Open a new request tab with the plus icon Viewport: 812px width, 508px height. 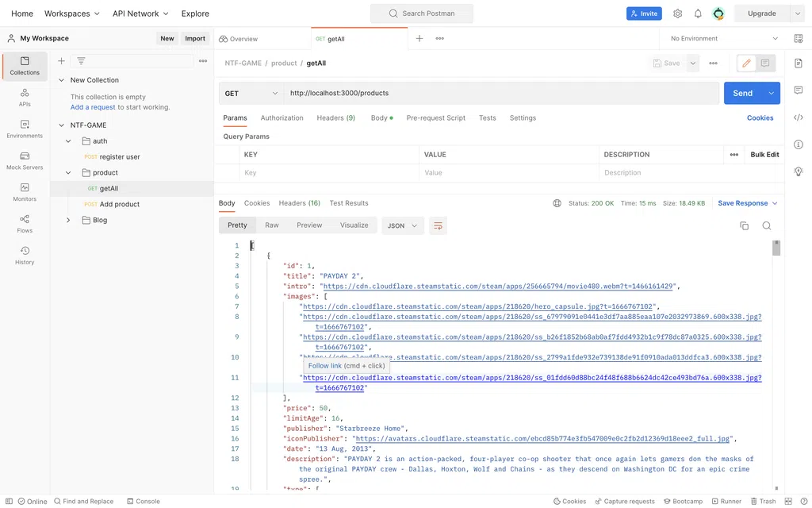(x=419, y=38)
